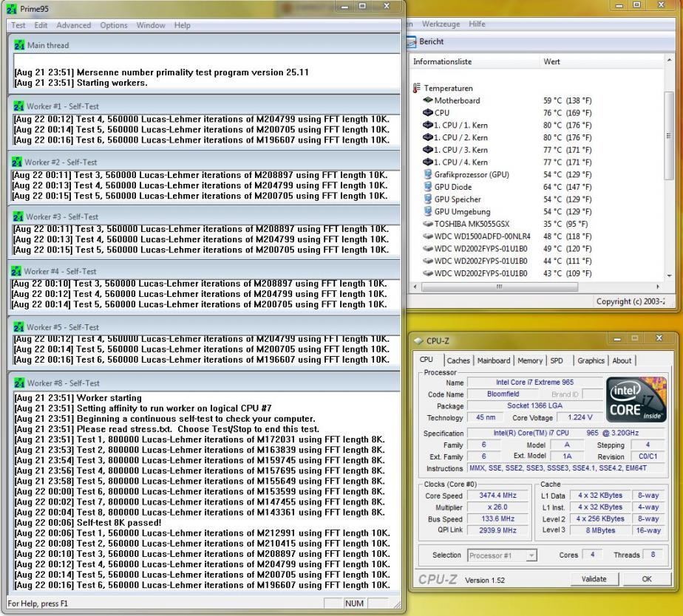Click the GPU Diode icon
This screenshot has width=683, height=616.
[x=428, y=186]
